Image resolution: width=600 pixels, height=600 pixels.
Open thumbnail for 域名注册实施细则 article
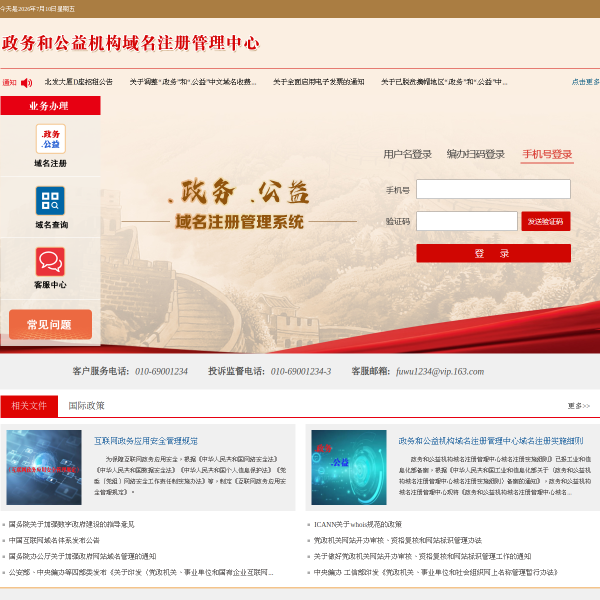349,467
